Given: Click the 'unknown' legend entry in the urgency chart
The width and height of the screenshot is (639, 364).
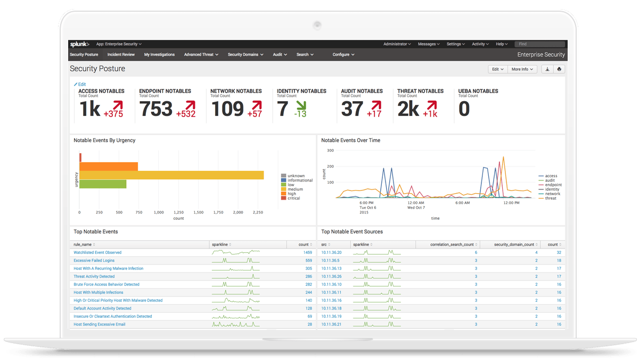Looking at the screenshot, I should tap(293, 176).
